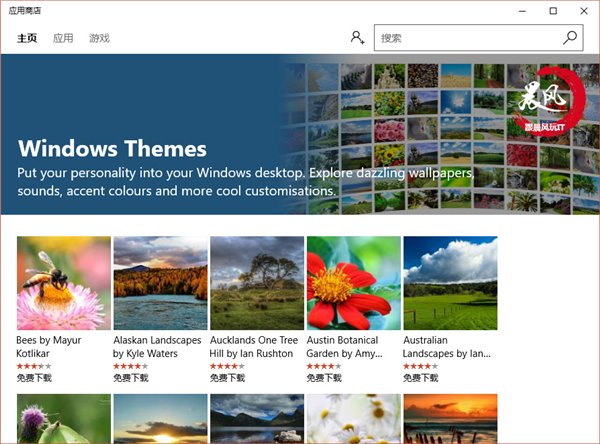Open the sunset over clouds thumbnail
Viewport: 600px width, 444px height.
click(x=161, y=419)
